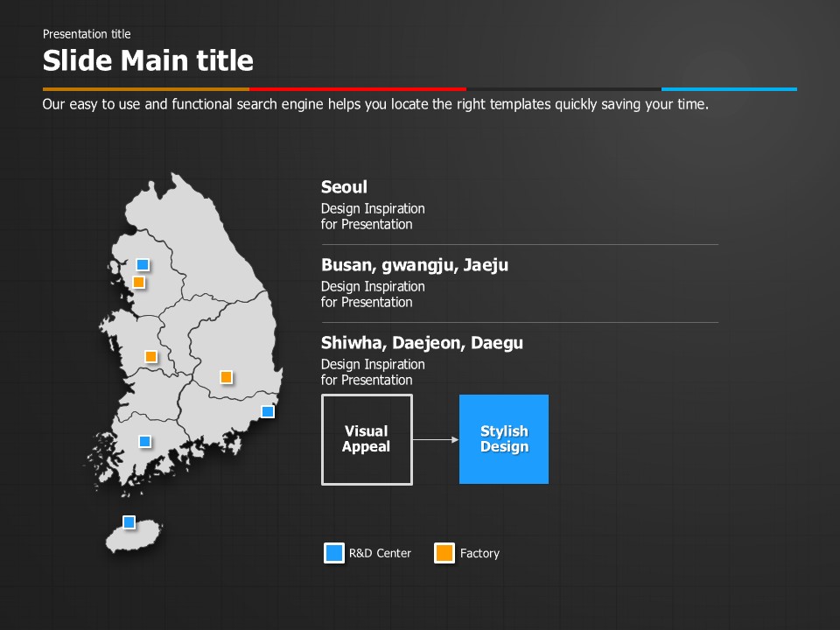Select the "Slide Main title" text
Screen dimensions: 840x630
click(x=148, y=60)
